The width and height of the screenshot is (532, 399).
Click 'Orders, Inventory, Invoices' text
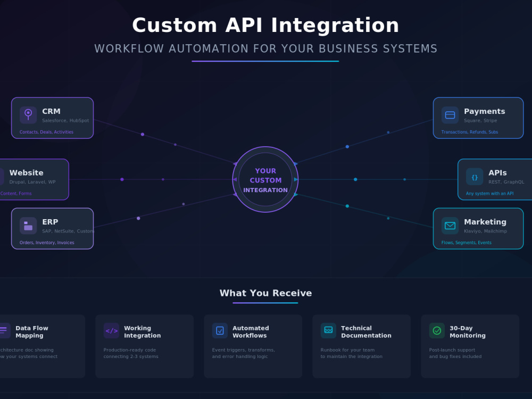(x=47, y=243)
